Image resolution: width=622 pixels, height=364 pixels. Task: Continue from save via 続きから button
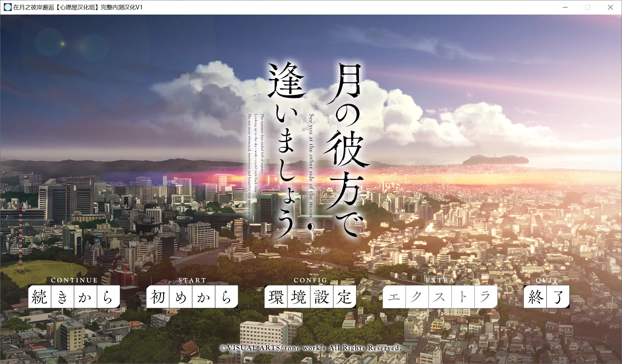point(74,296)
